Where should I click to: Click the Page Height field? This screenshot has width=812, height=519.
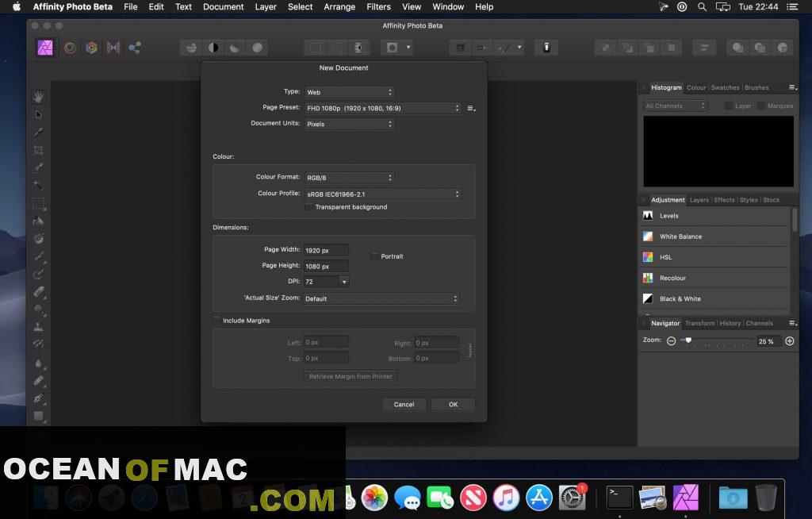click(326, 266)
